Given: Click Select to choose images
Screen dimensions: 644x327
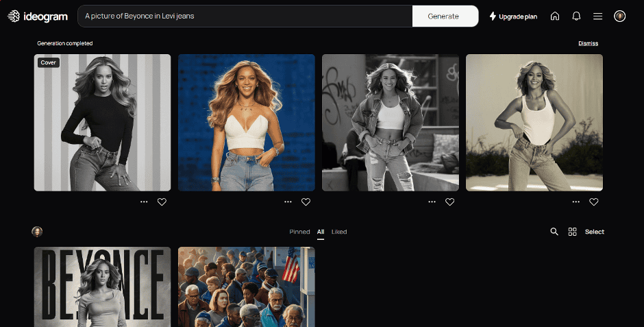Looking at the screenshot, I should (594, 232).
